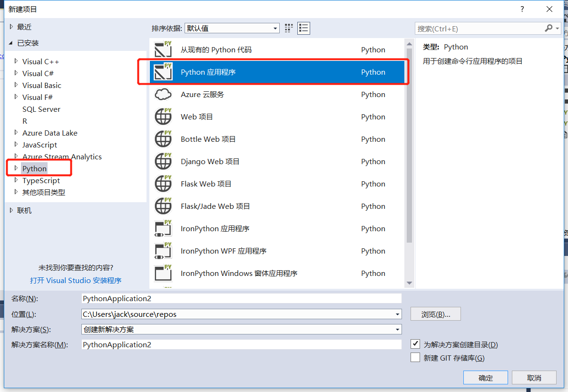Toggle 为解决方案创建目录 checkbox
Image resolution: width=568 pixels, height=392 pixels.
[x=415, y=344]
